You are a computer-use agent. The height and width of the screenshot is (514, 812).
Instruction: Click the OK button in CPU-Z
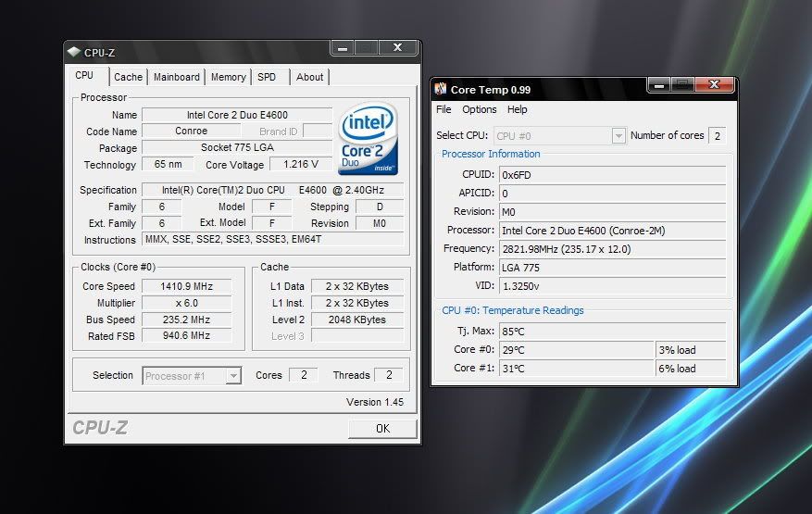pos(382,429)
